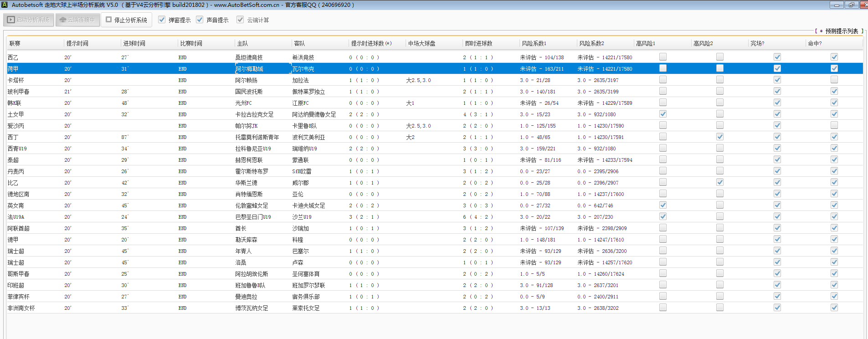
Task: Disable the 声音提示 checkbox
Action: pos(200,20)
